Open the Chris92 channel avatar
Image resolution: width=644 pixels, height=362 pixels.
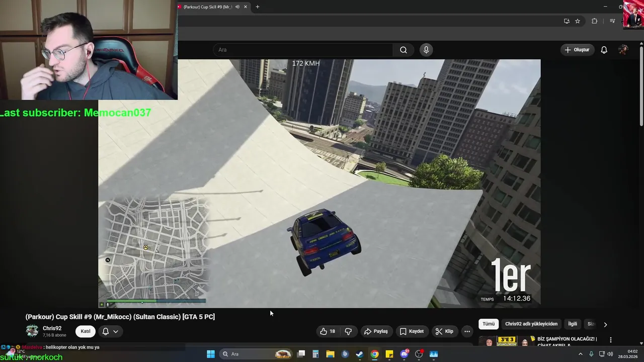[x=32, y=331]
